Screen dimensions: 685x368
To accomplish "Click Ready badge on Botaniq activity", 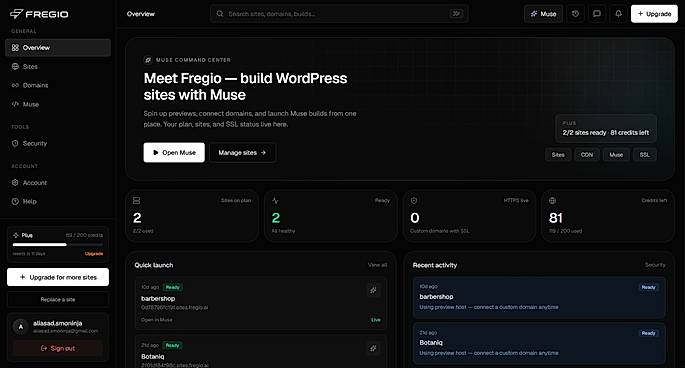I will pyautogui.click(x=648, y=333).
